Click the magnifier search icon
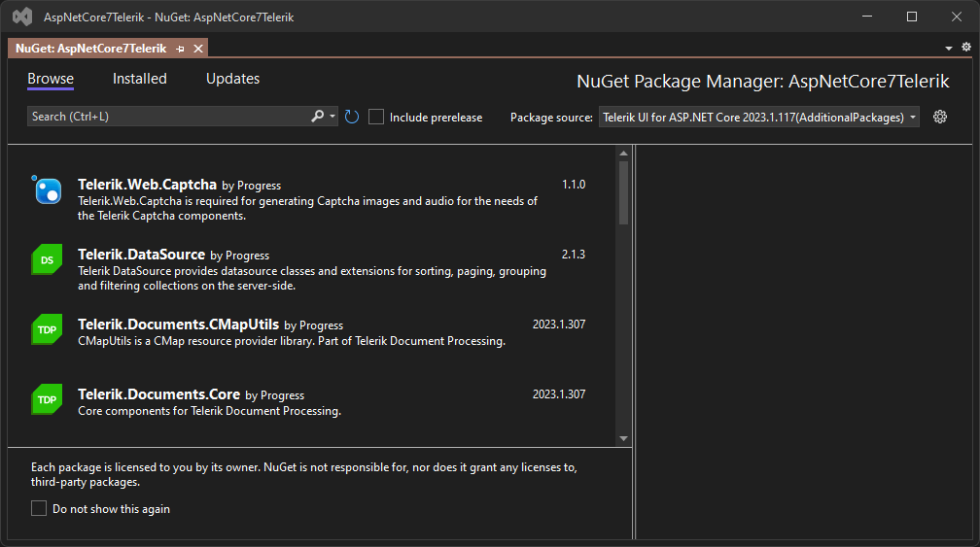 [318, 117]
